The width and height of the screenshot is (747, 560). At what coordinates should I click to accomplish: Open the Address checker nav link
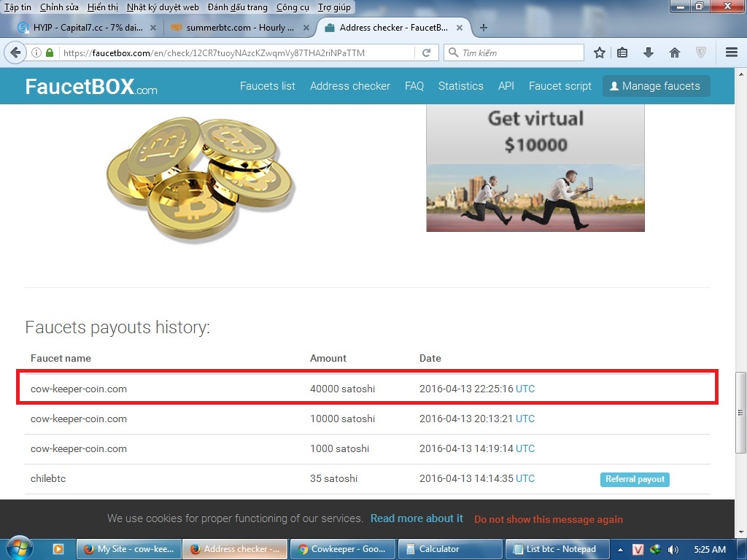(349, 86)
